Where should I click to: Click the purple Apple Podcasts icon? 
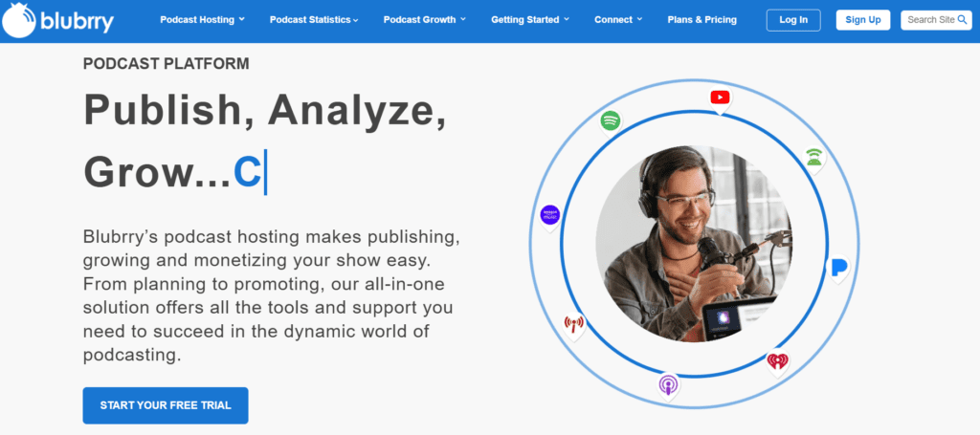(x=668, y=384)
